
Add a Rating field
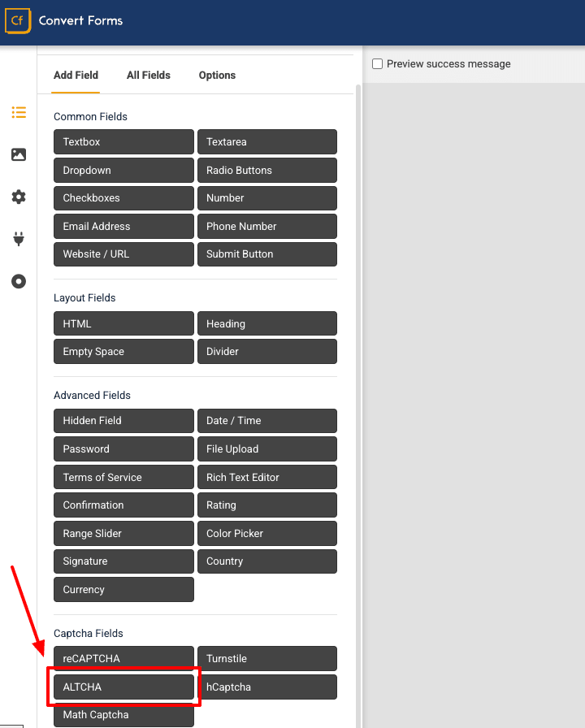click(267, 505)
